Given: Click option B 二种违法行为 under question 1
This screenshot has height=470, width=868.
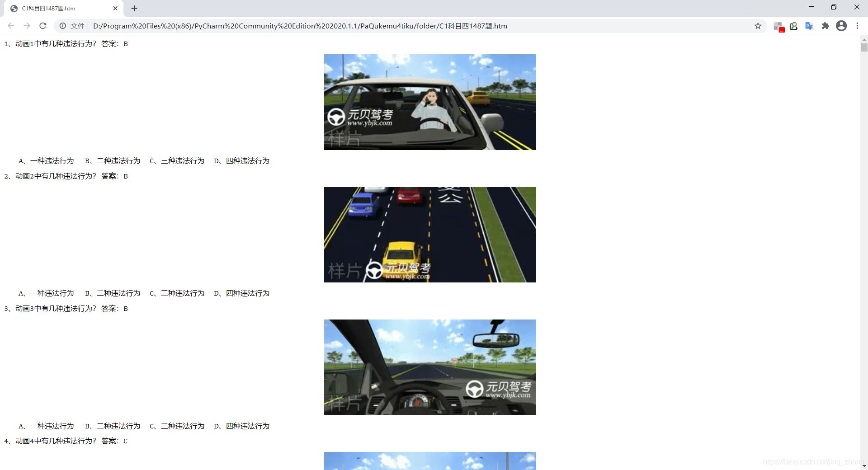Looking at the screenshot, I should pos(113,161).
